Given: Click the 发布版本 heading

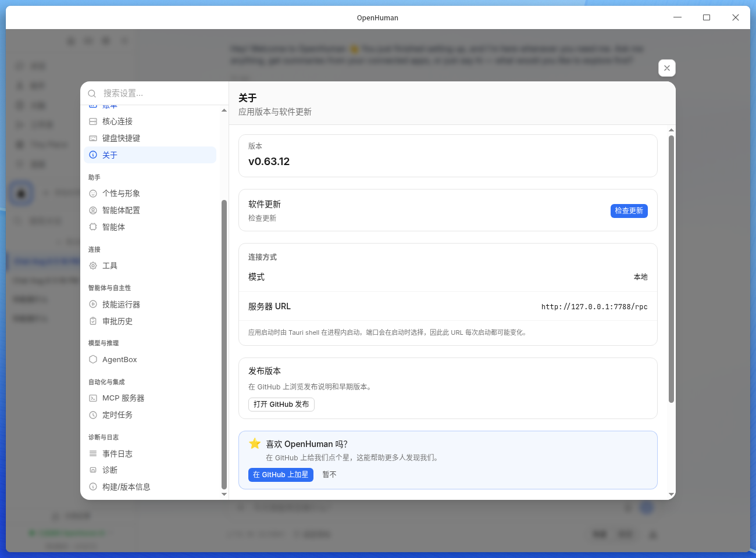Looking at the screenshot, I should [x=265, y=371].
